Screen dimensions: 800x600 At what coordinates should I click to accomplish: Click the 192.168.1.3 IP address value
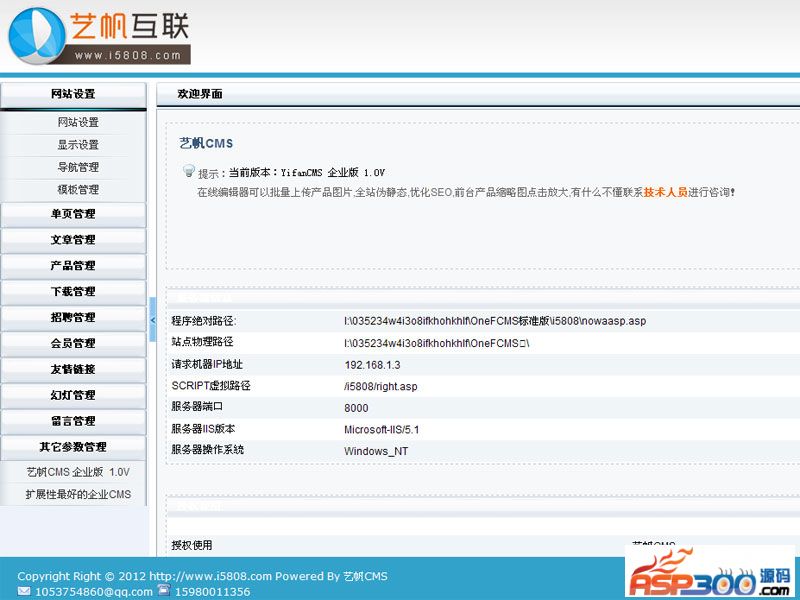click(x=372, y=365)
